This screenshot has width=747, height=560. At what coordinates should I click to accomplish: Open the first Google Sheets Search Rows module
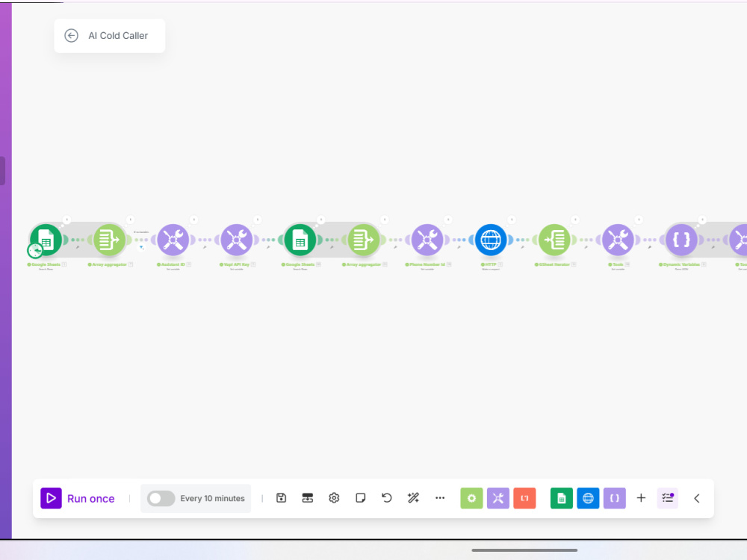[x=46, y=240]
